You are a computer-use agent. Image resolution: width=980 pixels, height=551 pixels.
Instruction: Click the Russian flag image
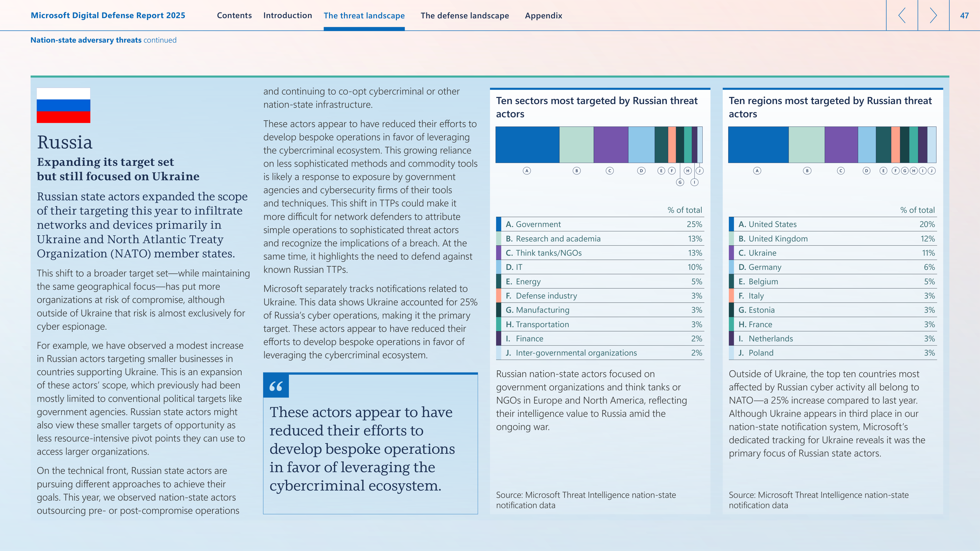[63, 105]
